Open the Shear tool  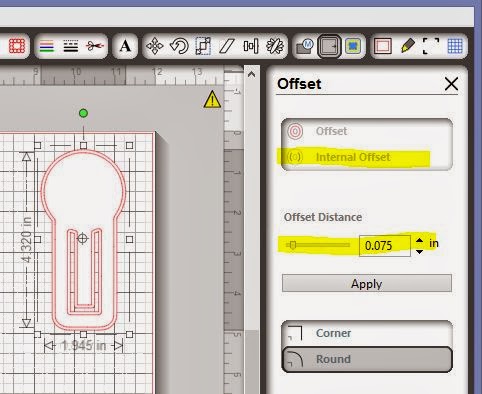click(227, 46)
